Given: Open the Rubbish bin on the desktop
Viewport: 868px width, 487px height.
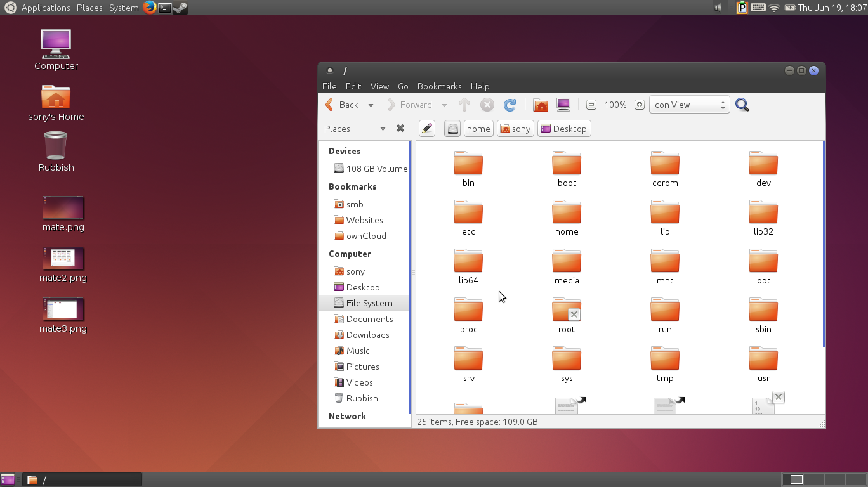Looking at the screenshot, I should click(56, 145).
